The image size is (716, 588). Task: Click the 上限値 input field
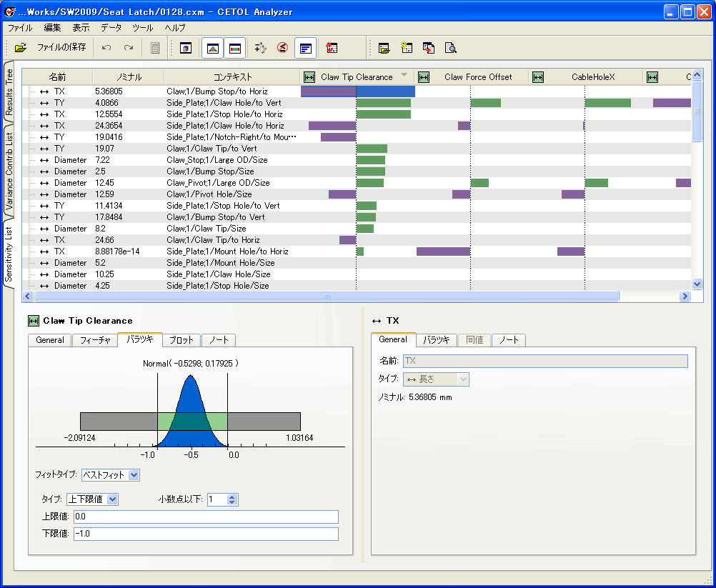[206, 517]
